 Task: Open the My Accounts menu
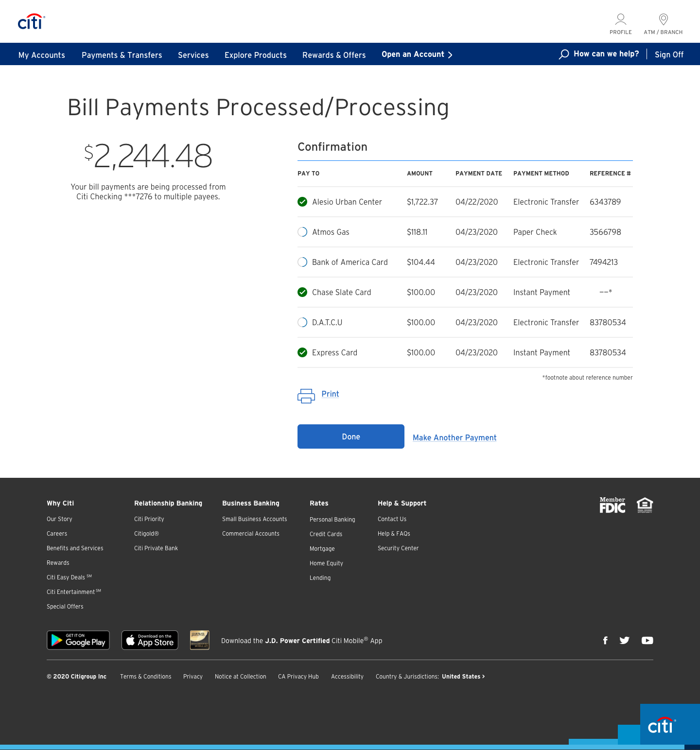[x=42, y=55]
